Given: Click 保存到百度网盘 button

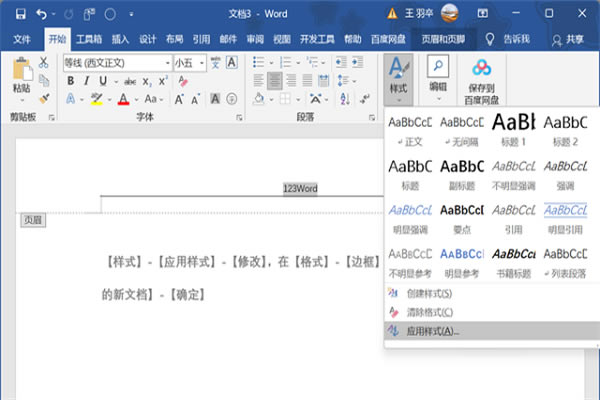Looking at the screenshot, I should tap(481, 81).
